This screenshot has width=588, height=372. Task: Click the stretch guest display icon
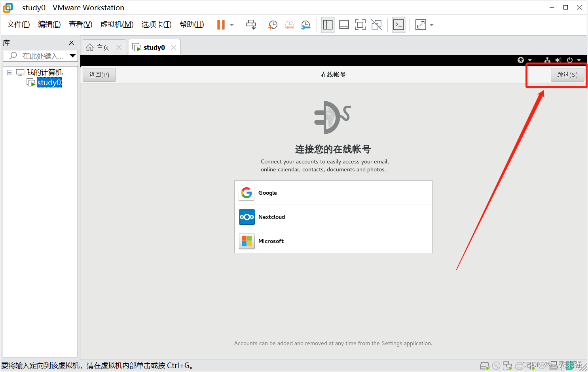tap(421, 25)
